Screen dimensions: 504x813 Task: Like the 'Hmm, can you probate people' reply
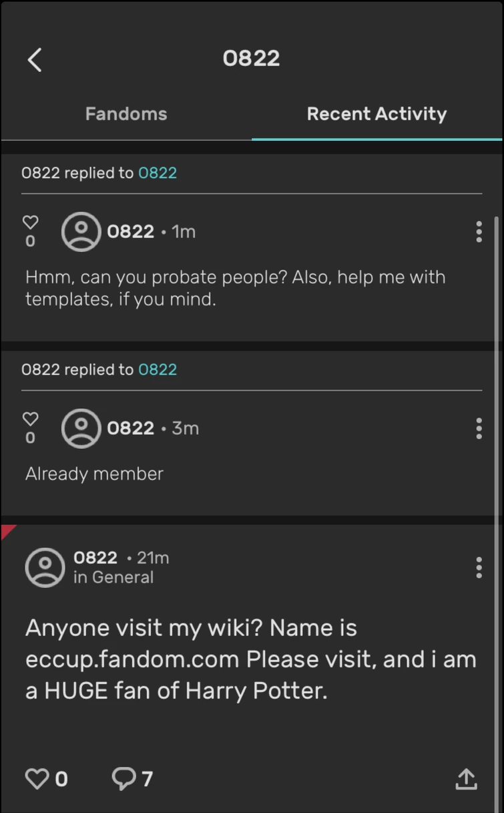(31, 222)
